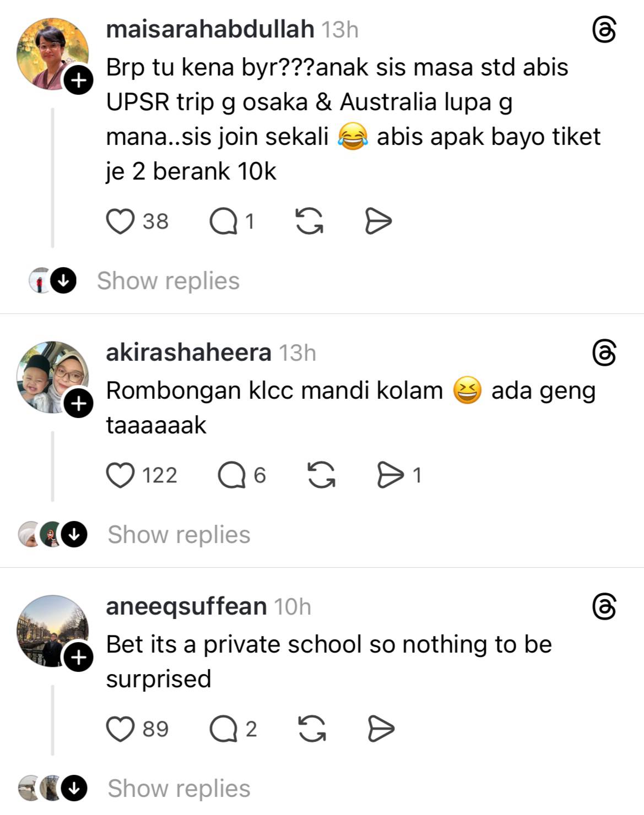Follow maisarahabdullah using plus badge

pos(79,81)
